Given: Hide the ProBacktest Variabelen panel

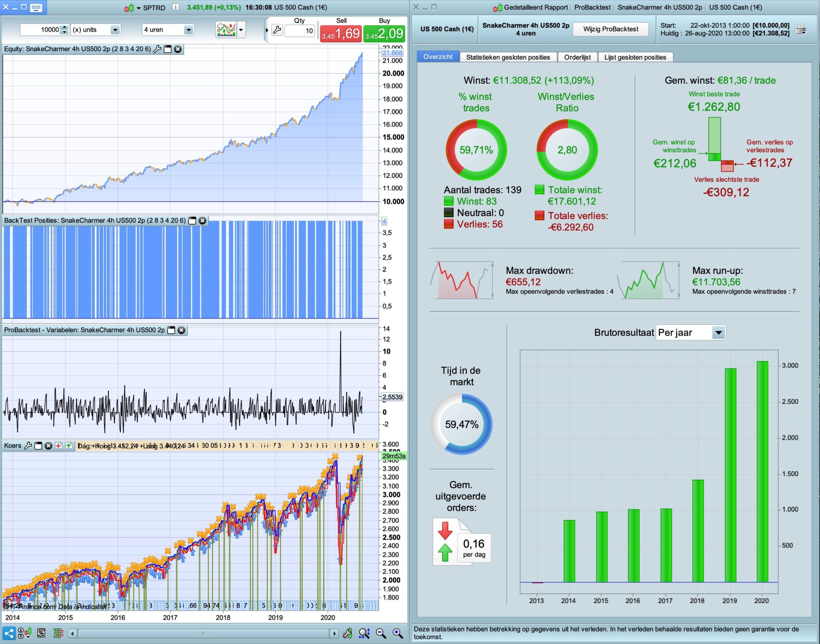Looking at the screenshot, I should tap(171, 330).
